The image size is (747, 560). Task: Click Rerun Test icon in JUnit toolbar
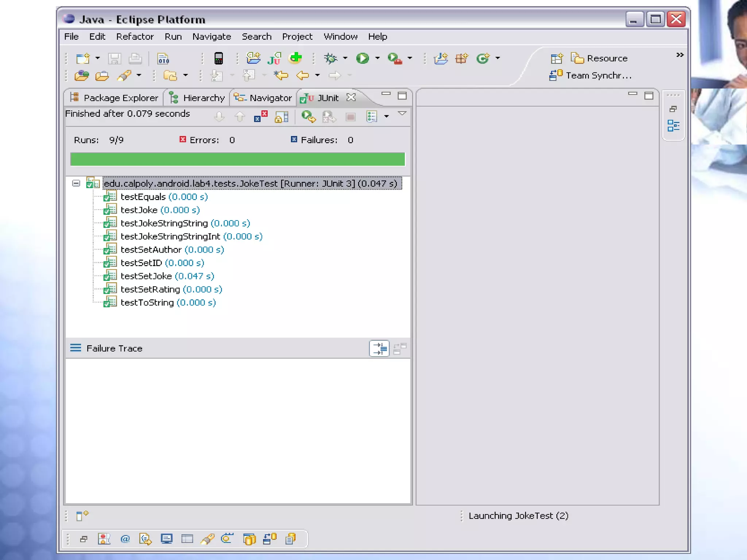tap(308, 117)
